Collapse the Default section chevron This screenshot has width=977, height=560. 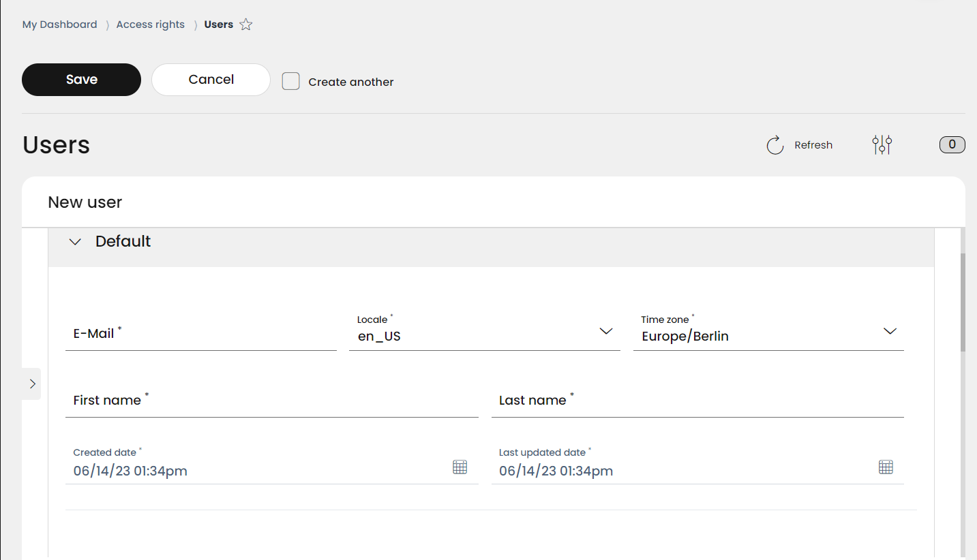coord(76,242)
